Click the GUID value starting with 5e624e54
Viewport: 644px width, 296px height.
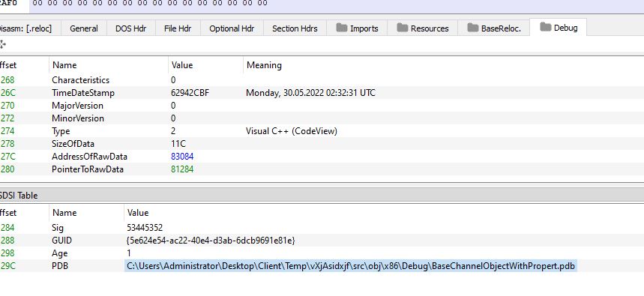[x=211, y=240]
